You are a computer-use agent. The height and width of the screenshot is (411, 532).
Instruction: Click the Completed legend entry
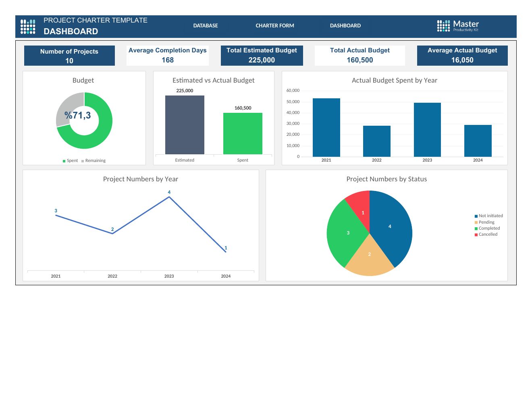(487, 228)
